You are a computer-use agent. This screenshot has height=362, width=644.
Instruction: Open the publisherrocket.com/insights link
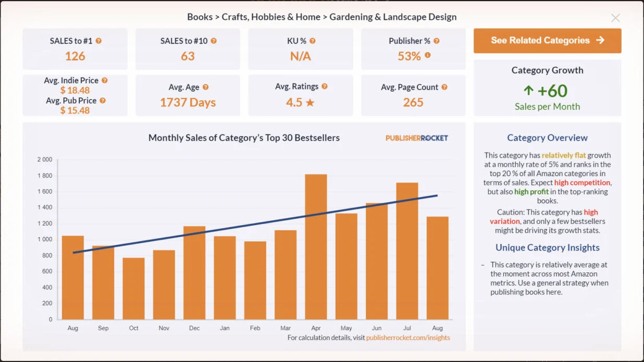coord(408,338)
